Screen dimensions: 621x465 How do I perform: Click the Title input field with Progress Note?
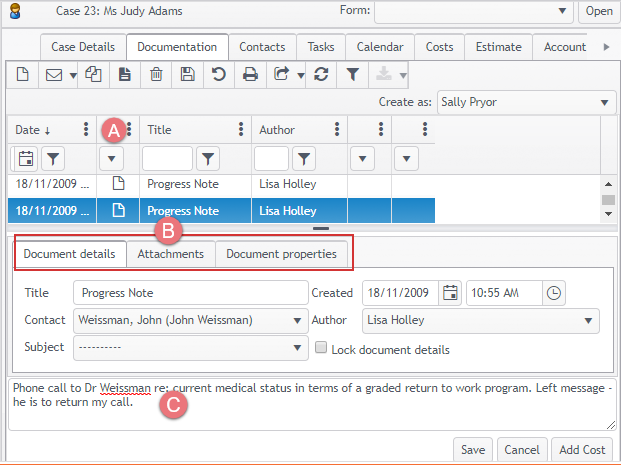190,293
